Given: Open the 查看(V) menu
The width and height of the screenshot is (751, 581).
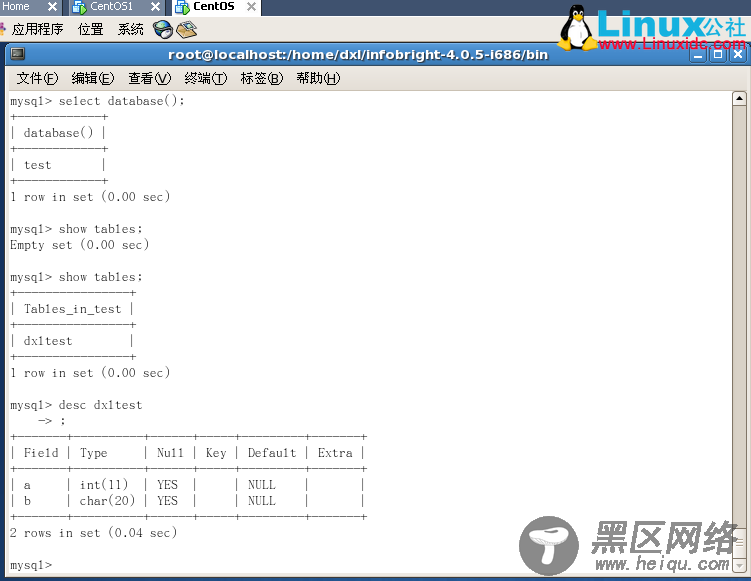Looking at the screenshot, I should coord(149,78).
